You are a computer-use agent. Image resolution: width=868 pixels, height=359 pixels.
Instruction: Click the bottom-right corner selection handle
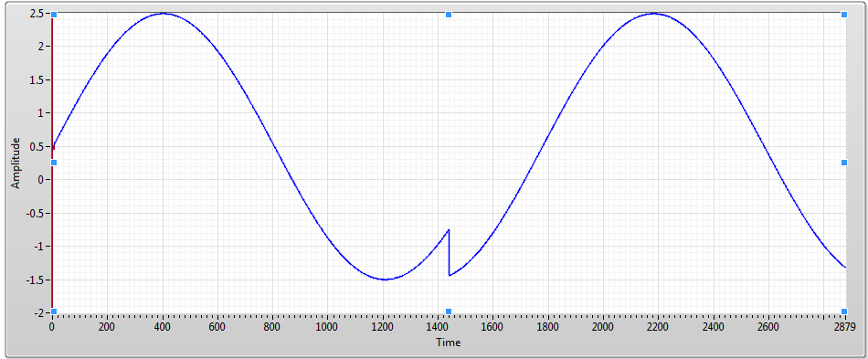(x=844, y=311)
